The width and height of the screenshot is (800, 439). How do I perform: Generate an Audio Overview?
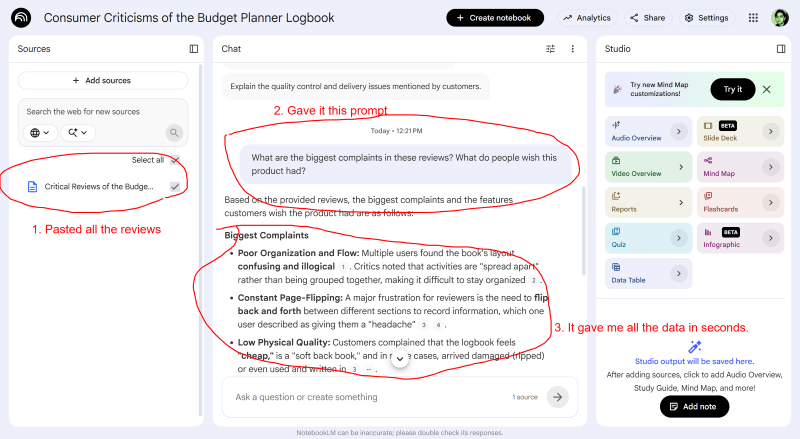648,132
